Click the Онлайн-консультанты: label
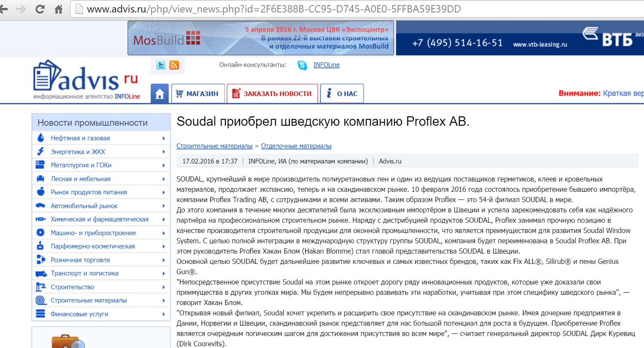644x348 pixels. (x=253, y=65)
